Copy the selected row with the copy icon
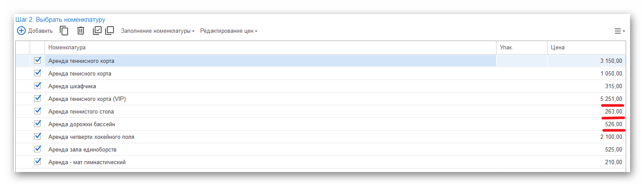 tap(64, 31)
